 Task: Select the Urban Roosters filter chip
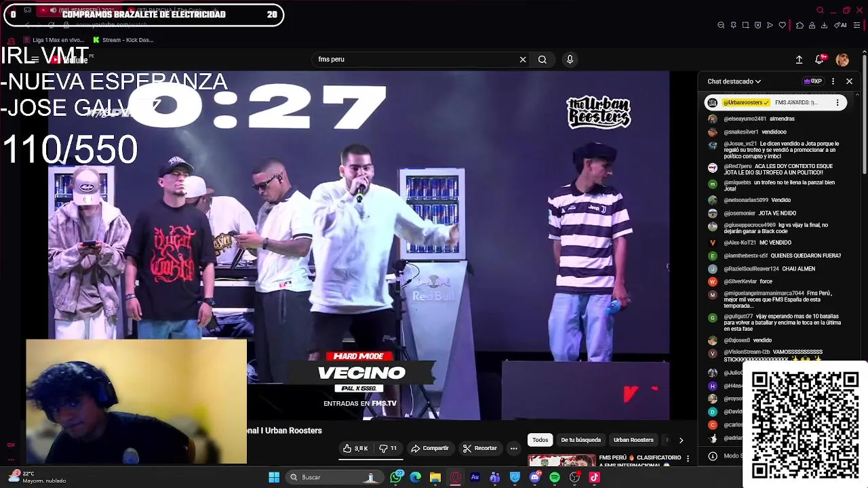(x=633, y=440)
